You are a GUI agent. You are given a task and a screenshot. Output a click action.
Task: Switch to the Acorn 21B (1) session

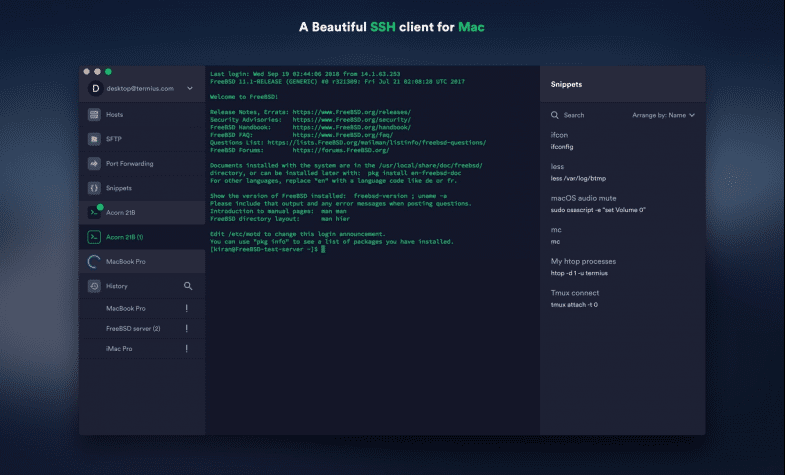pos(142,237)
